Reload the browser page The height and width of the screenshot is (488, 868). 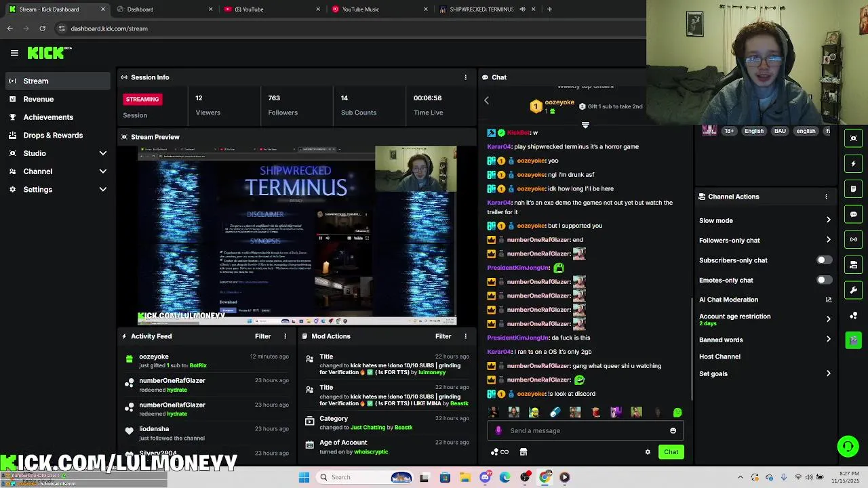42,28
